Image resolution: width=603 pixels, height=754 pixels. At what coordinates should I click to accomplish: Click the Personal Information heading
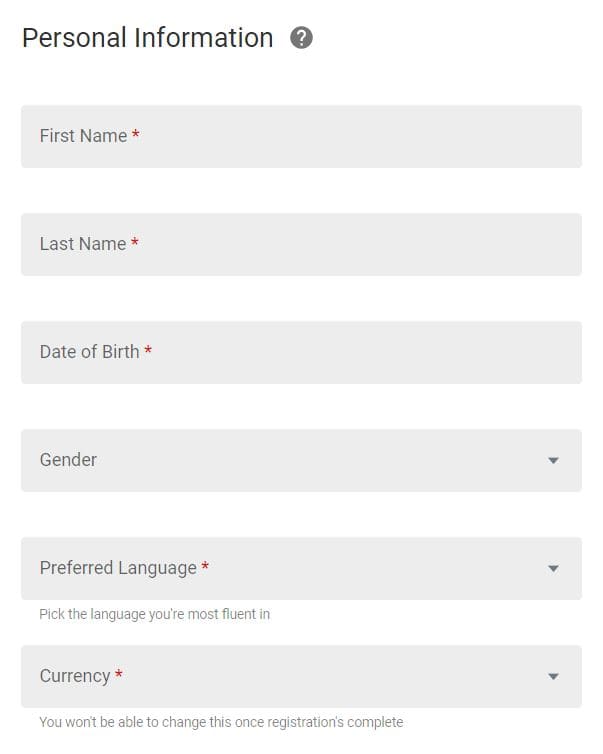(148, 38)
